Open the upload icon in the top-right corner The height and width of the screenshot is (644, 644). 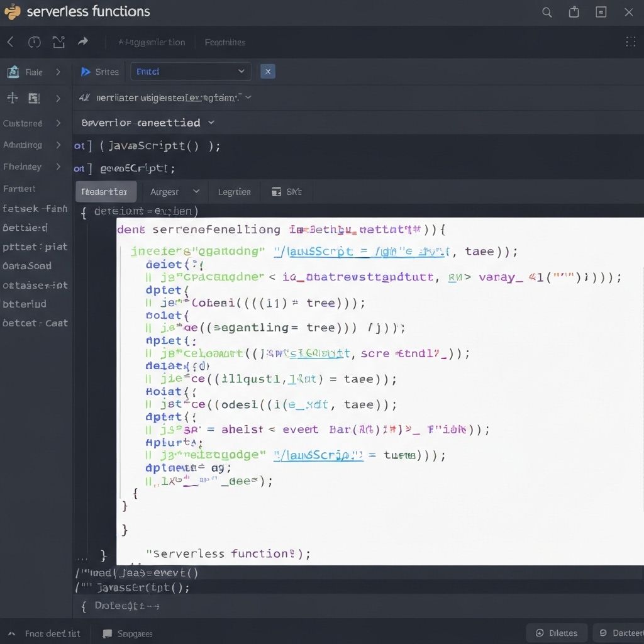[573, 11]
